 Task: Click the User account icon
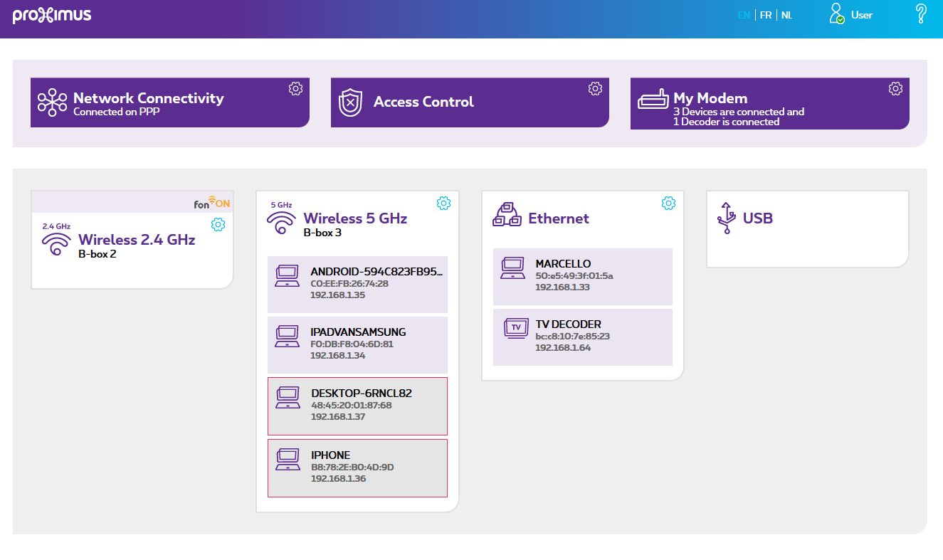coord(837,14)
